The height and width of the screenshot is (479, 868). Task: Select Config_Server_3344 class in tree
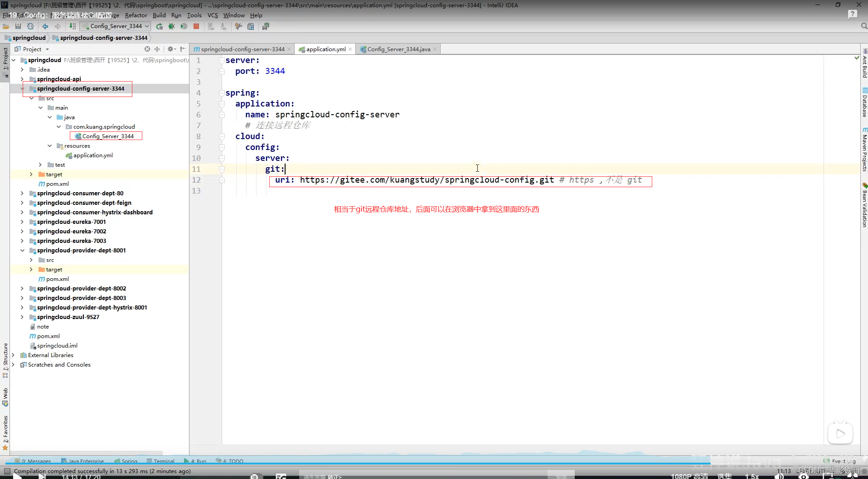click(x=108, y=136)
